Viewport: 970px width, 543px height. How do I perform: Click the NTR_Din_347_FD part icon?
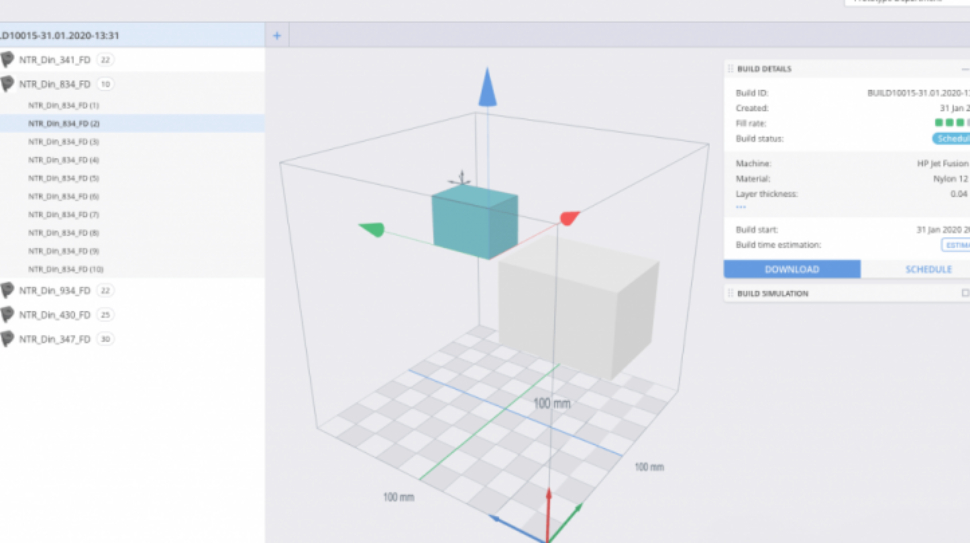(8, 339)
